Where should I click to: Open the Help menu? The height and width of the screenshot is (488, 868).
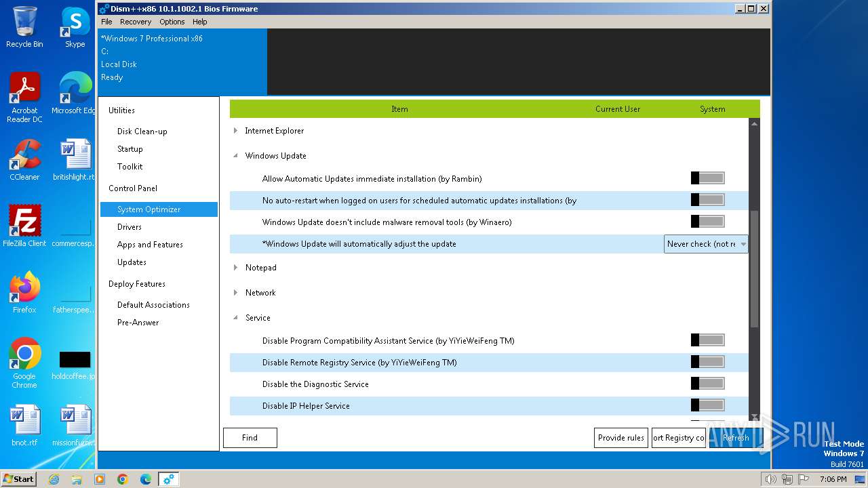[x=200, y=22]
